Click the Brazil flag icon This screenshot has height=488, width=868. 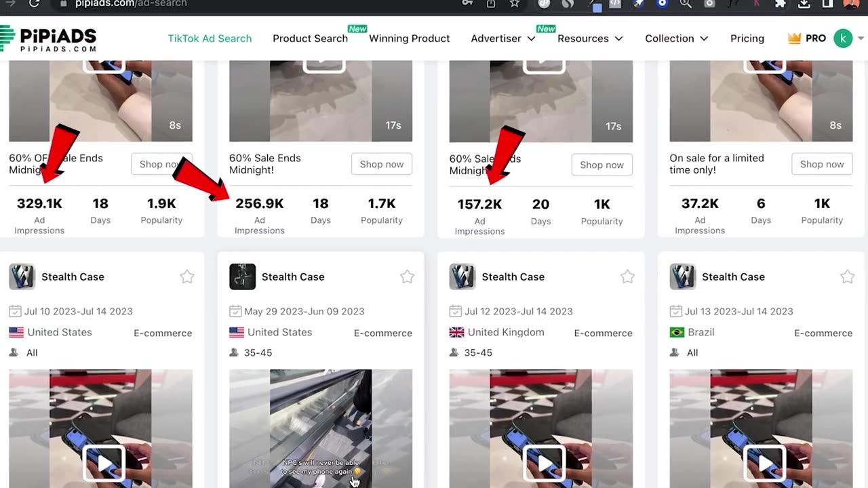(677, 332)
